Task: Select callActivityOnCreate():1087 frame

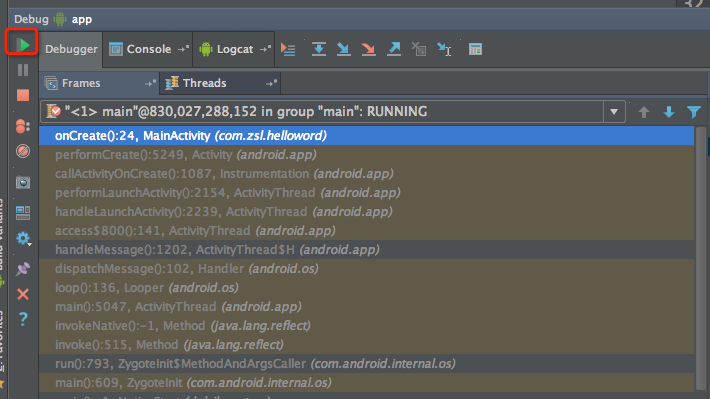Action: tap(366, 174)
